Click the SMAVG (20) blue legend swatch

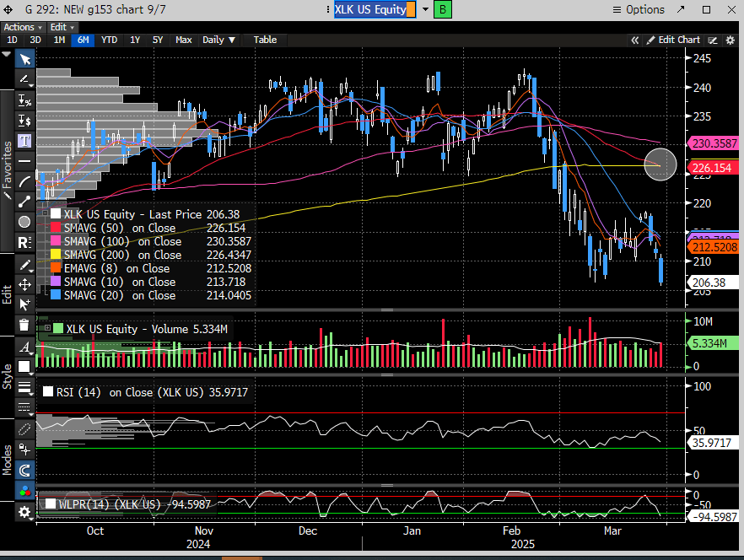point(56,295)
